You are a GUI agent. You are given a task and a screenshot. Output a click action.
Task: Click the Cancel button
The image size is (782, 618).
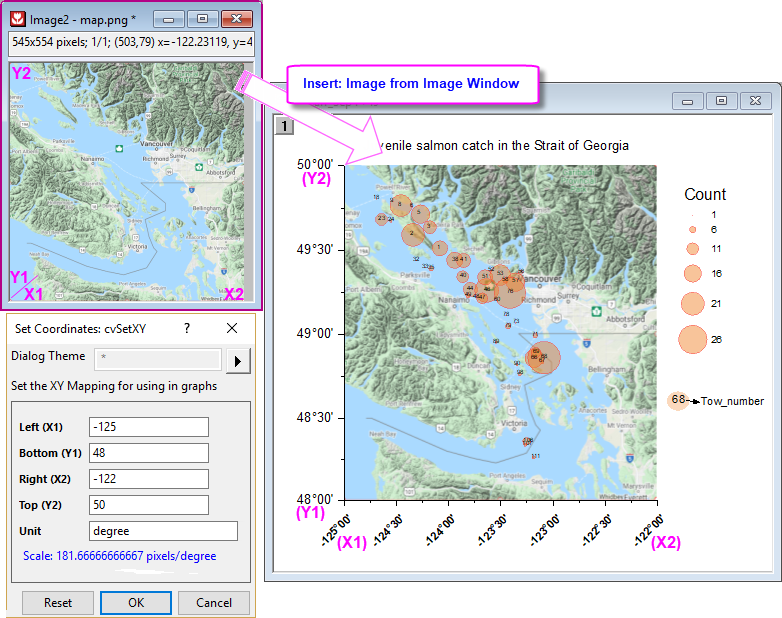click(x=214, y=603)
